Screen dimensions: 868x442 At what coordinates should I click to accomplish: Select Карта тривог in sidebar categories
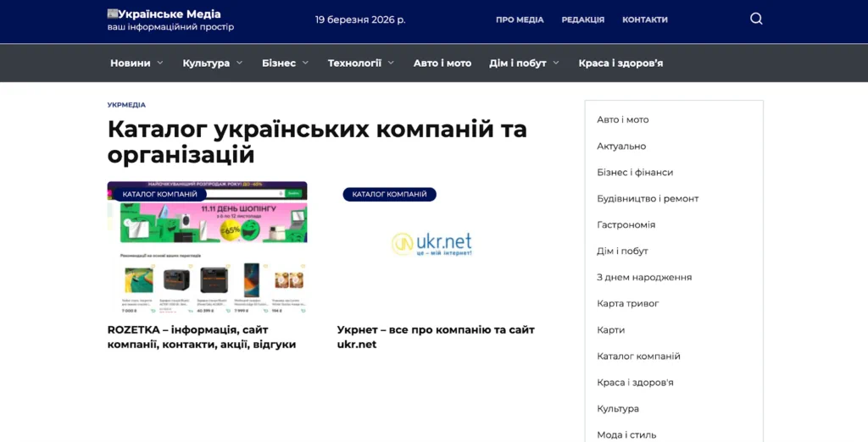coord(627,303)
